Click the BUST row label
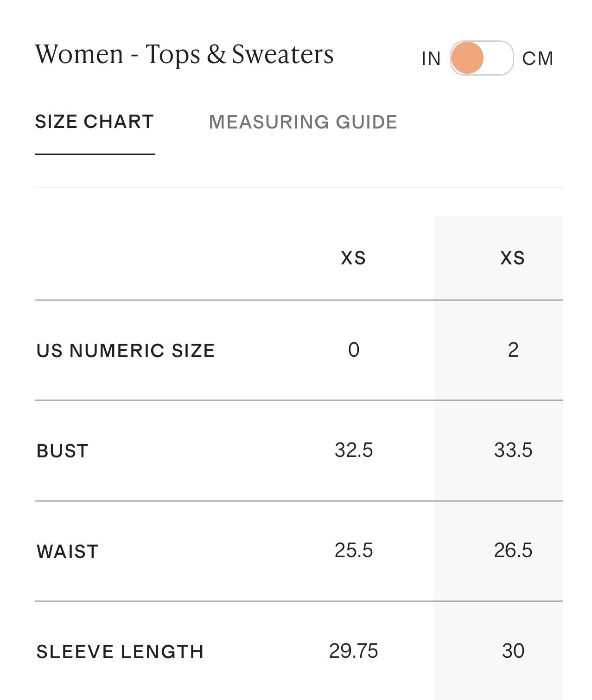This screenshot has height=700, width=592. coord(63,451)
